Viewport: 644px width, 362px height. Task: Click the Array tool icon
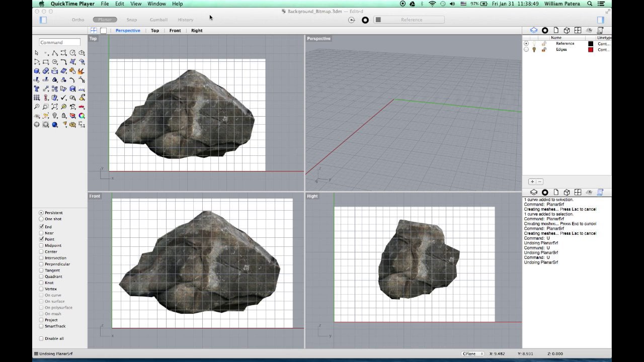(x=37, y=98)
